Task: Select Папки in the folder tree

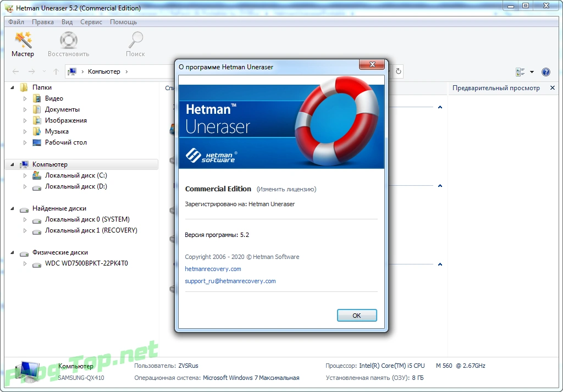Action: tap(42, 87)
